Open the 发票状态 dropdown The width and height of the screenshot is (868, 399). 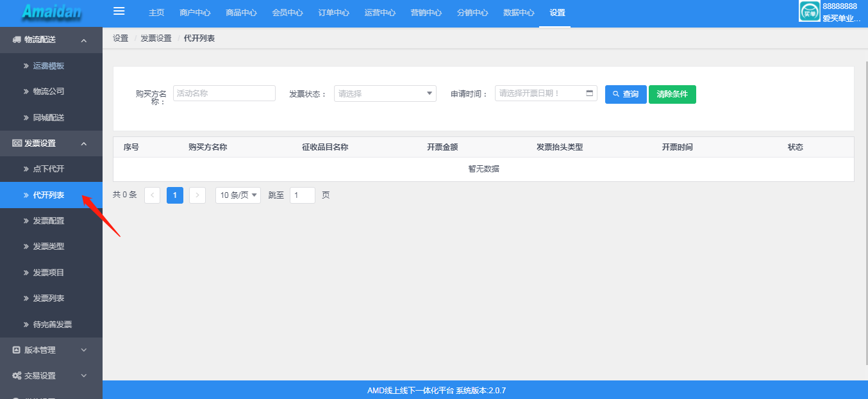point(385,94)
